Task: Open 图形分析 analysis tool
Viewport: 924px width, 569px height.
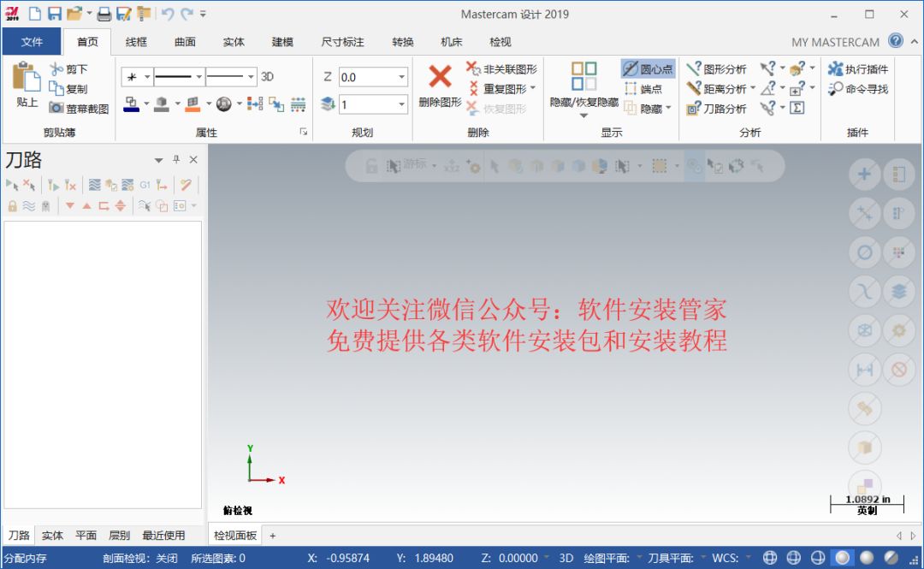Action: [x=716, y=69]
